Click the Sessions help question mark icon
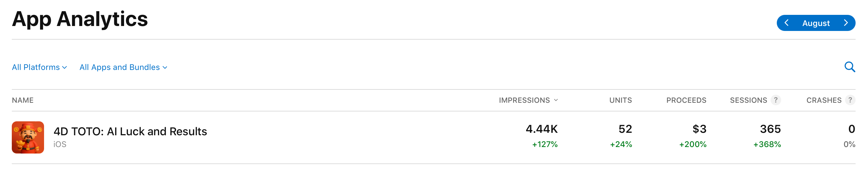The image size is (868, 169). [776, 100]
